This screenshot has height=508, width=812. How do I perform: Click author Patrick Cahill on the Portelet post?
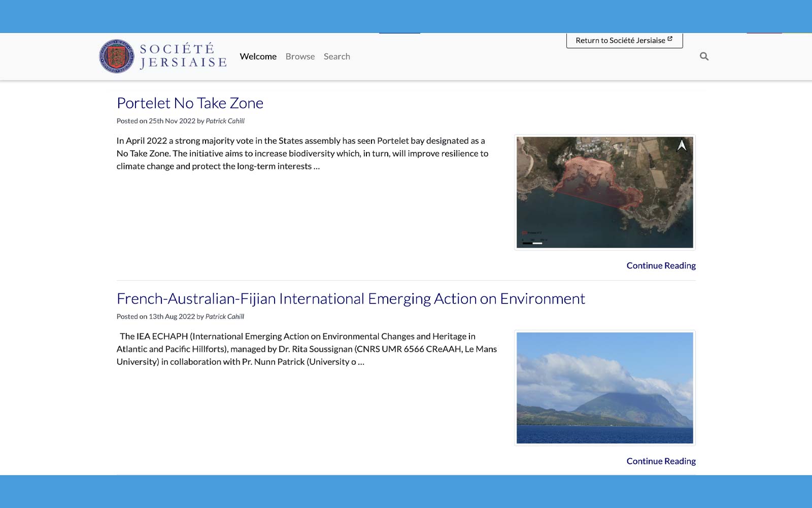225,121
